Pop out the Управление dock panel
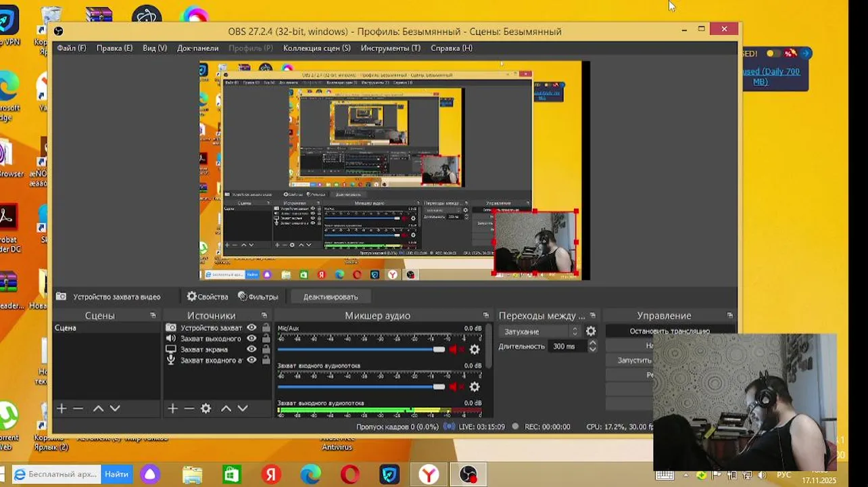 (x=730, y=315)
